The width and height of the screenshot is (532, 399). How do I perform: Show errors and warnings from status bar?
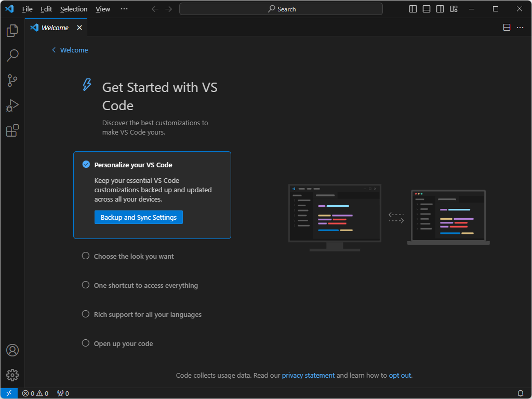click(x=35, y=393)
